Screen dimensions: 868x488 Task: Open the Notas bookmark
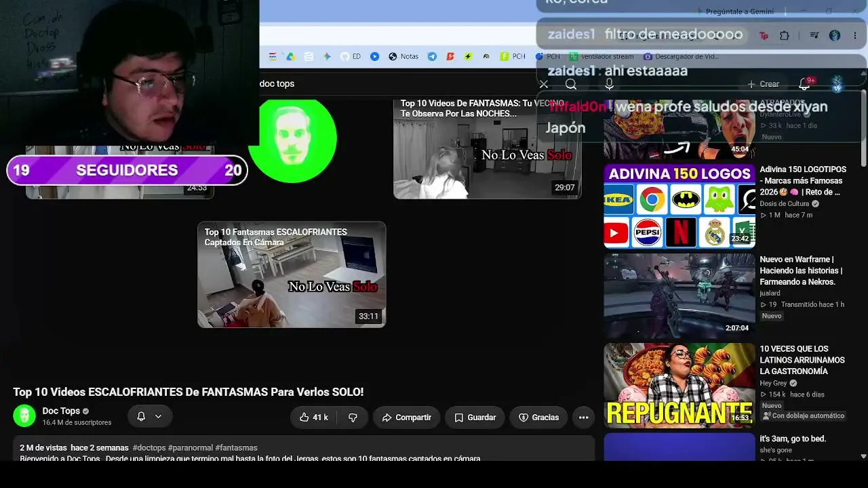pyautogui.click(x=403, y=56)
